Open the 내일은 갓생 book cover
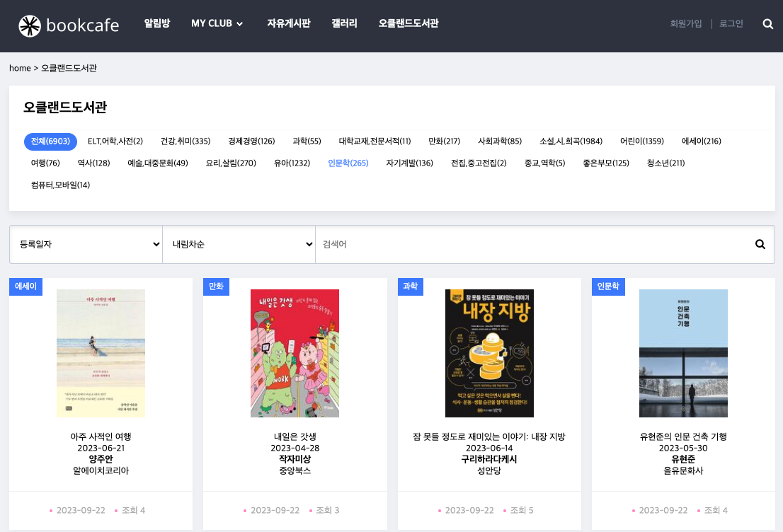Viewport: 783px width, 532px height. [x=295, y=353]
